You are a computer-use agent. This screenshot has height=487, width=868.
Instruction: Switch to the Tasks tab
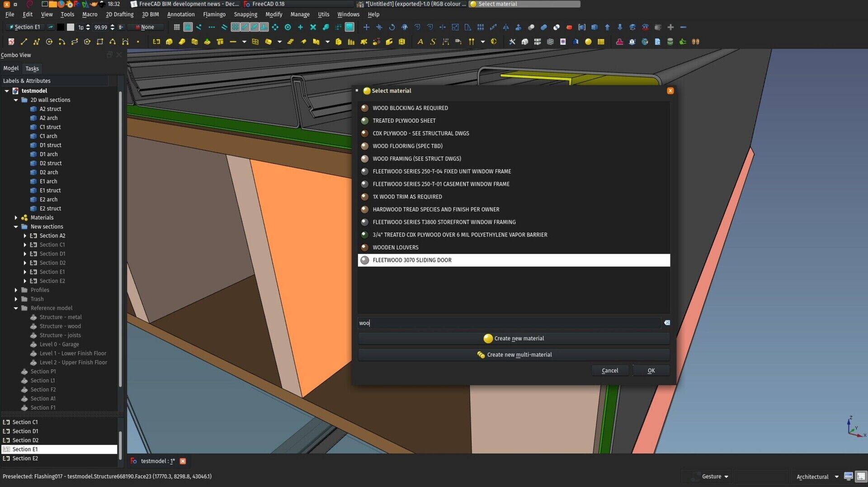point(32,68)
